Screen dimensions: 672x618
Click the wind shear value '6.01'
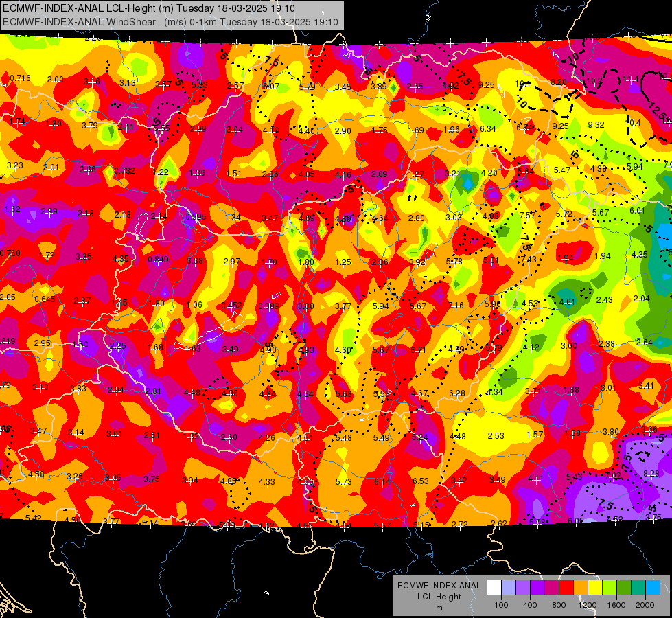[x=637, y=211]
